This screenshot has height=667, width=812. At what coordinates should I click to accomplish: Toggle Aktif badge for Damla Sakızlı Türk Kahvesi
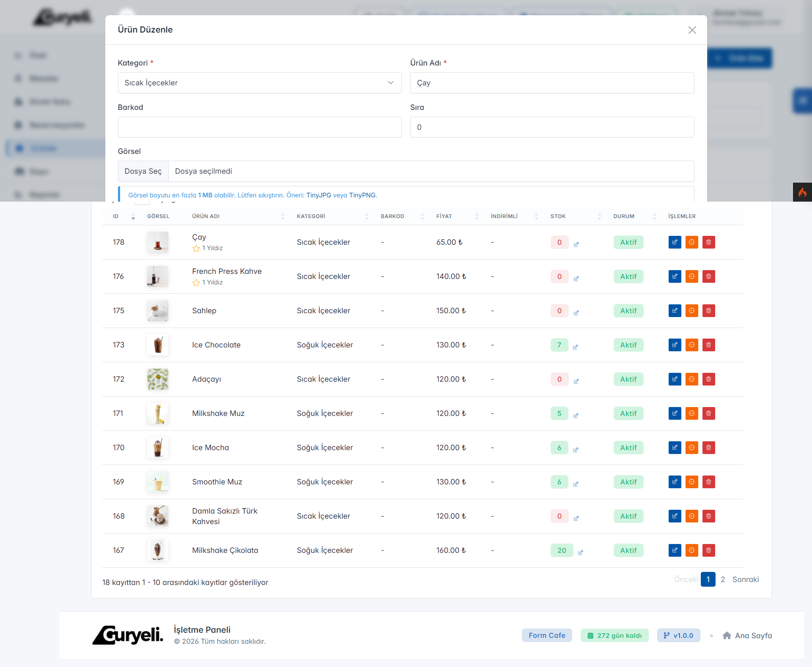point(628,516)
